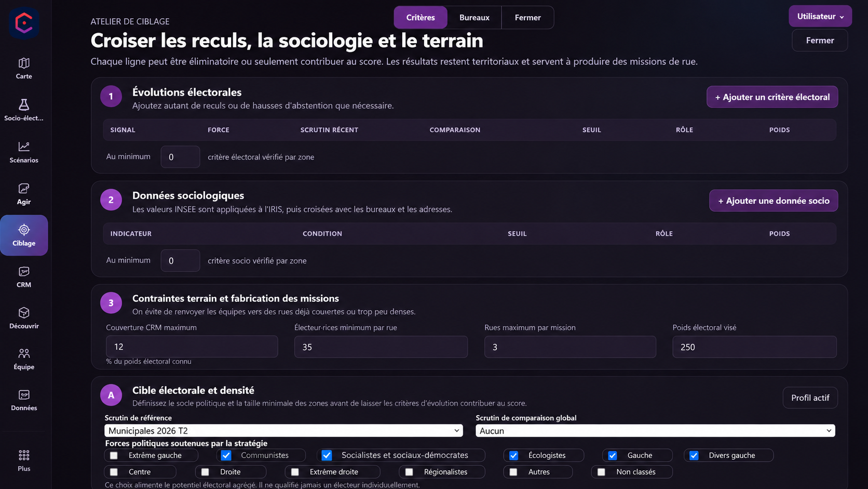Open the Découvrir cube icon
This screenshot has width=868, height=489.
tap(24, 313)
